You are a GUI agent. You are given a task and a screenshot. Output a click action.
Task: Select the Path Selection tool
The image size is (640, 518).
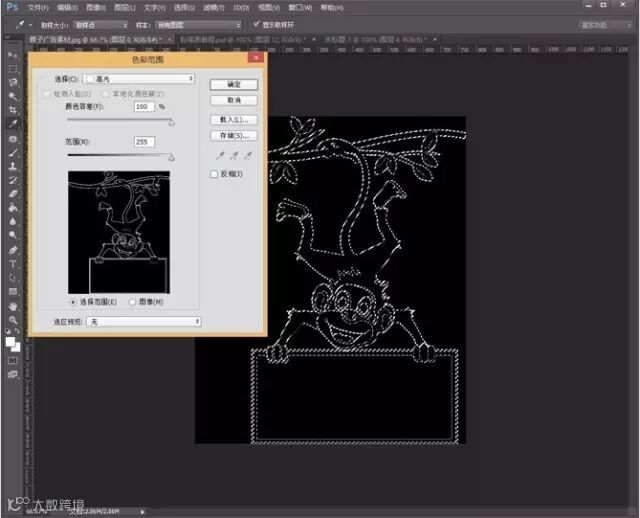click(x=13, y=278)
